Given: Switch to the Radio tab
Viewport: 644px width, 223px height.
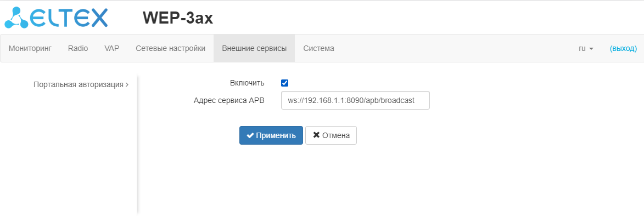Looking at the screenshot, I should coord(78,48).
